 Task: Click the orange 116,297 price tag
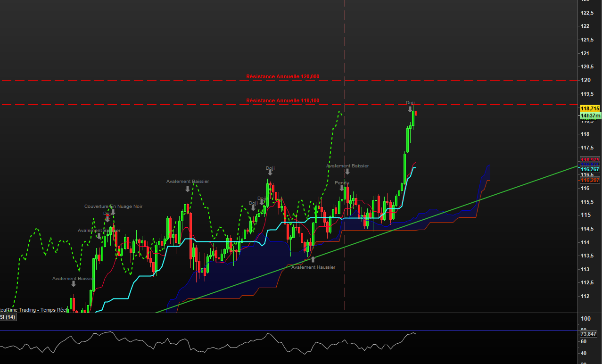pos(590,180)
